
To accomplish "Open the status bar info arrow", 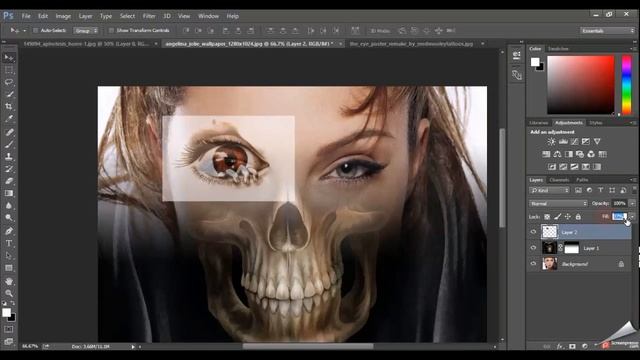I will pyautogui.click(x=133, y=347).
